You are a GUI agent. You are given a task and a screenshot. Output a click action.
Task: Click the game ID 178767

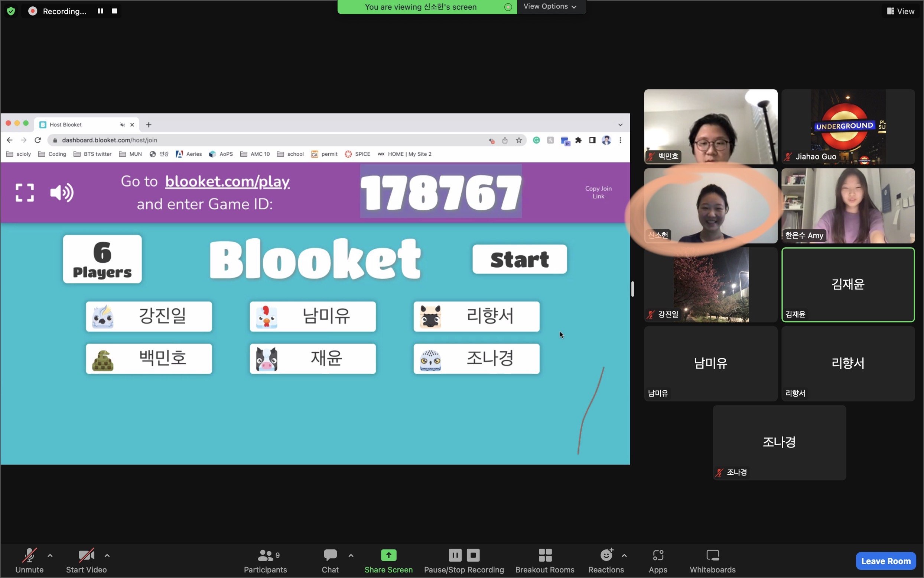pyautogui.click(x=441, y=192)
